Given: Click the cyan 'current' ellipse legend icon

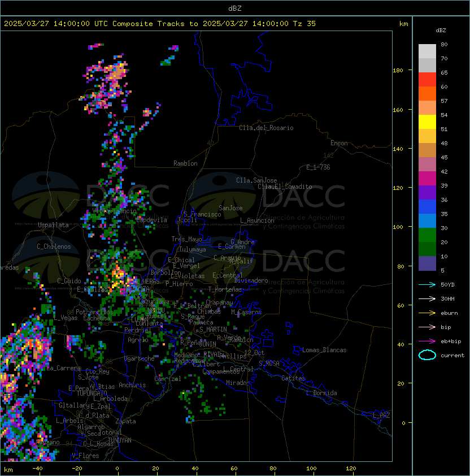Looking at the screenshot, I should (427, 355).
